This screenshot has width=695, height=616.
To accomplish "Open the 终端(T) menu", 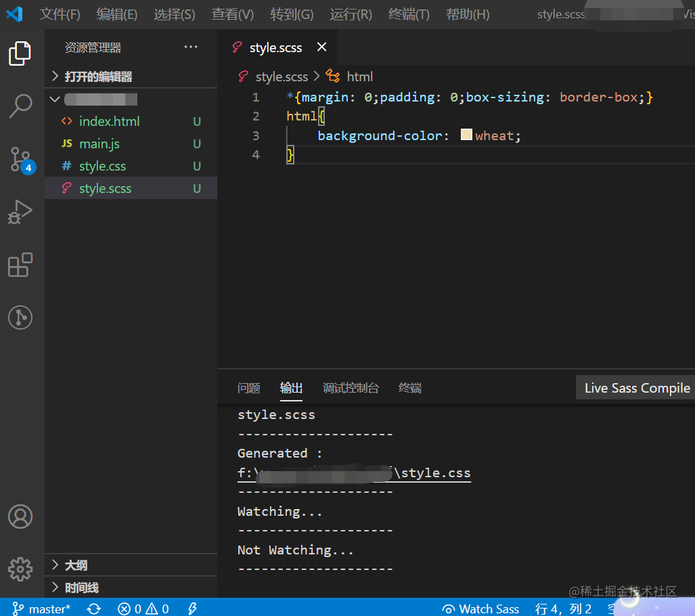I will point(408,14).
